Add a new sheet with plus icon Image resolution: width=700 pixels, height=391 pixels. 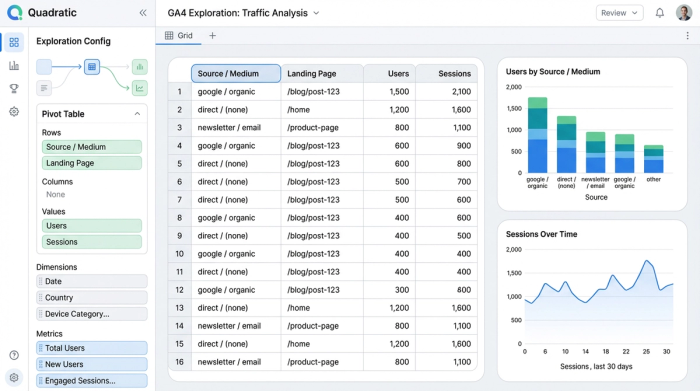coord(212,36)
